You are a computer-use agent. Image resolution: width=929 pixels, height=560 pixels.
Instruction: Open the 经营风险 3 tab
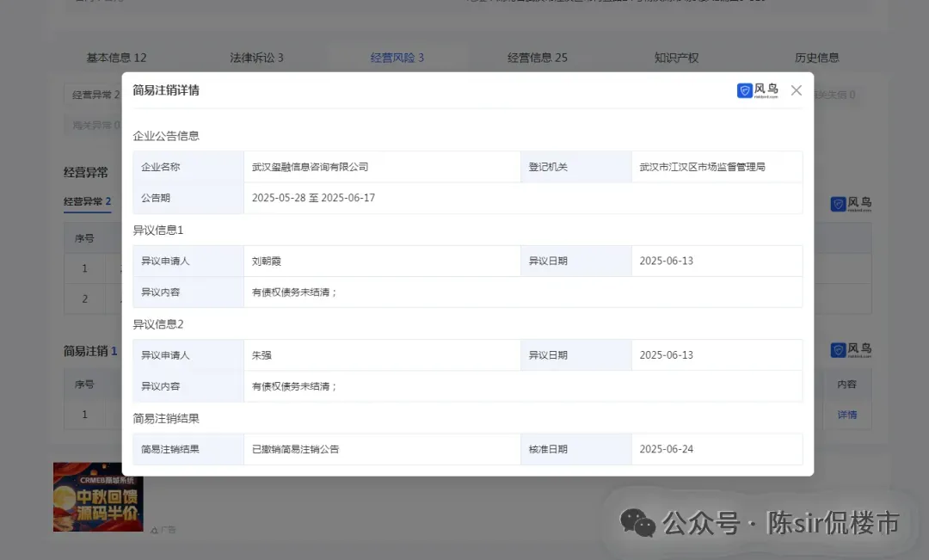tap(397, 58)
